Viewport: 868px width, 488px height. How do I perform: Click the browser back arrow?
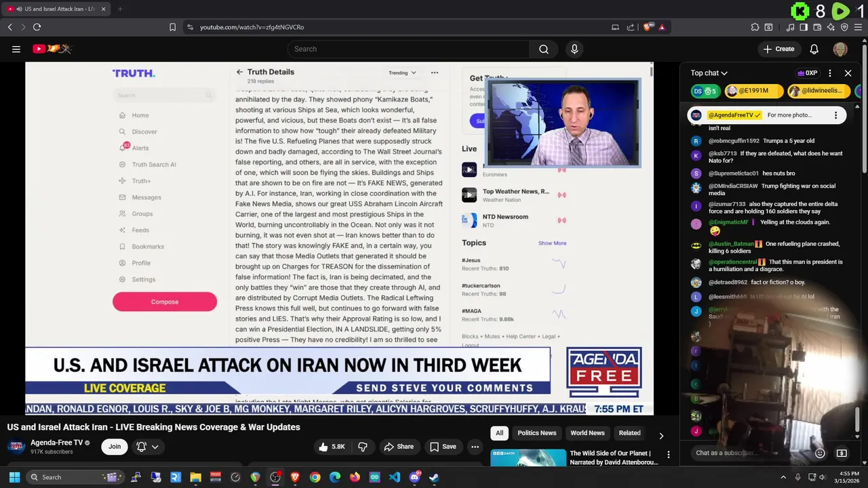[9, 27]
